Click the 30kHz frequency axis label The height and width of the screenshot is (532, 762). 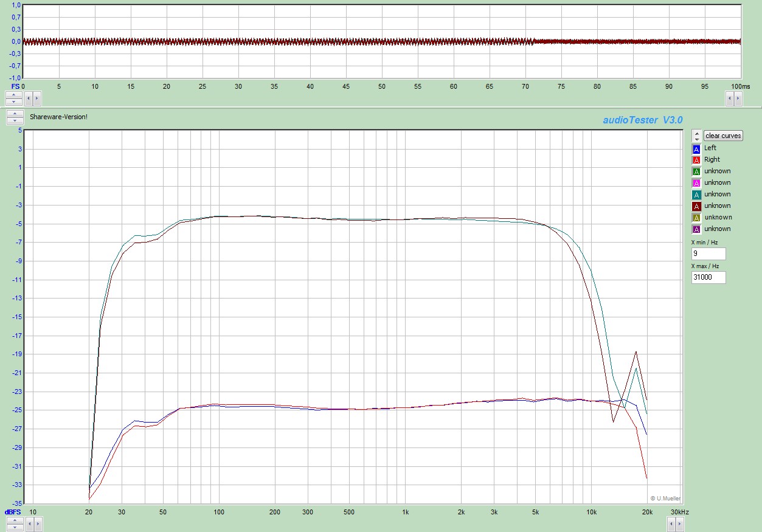(x=680, y=512)
